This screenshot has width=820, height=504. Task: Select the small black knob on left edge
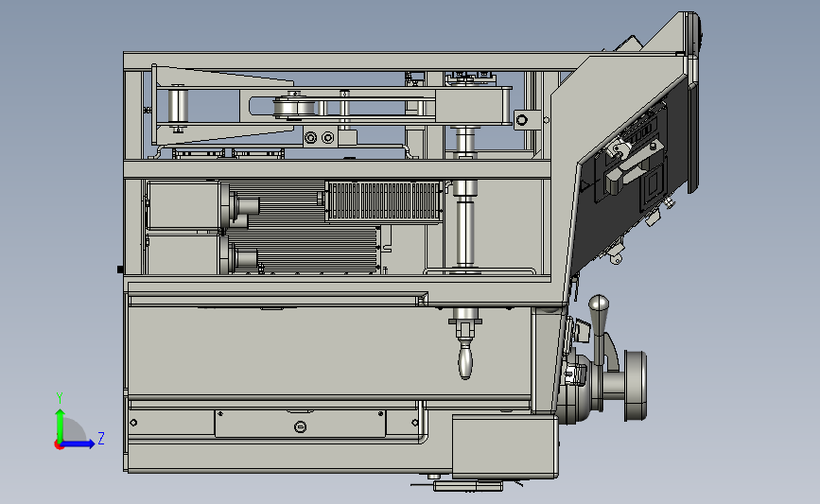click(x=120, y=269)
